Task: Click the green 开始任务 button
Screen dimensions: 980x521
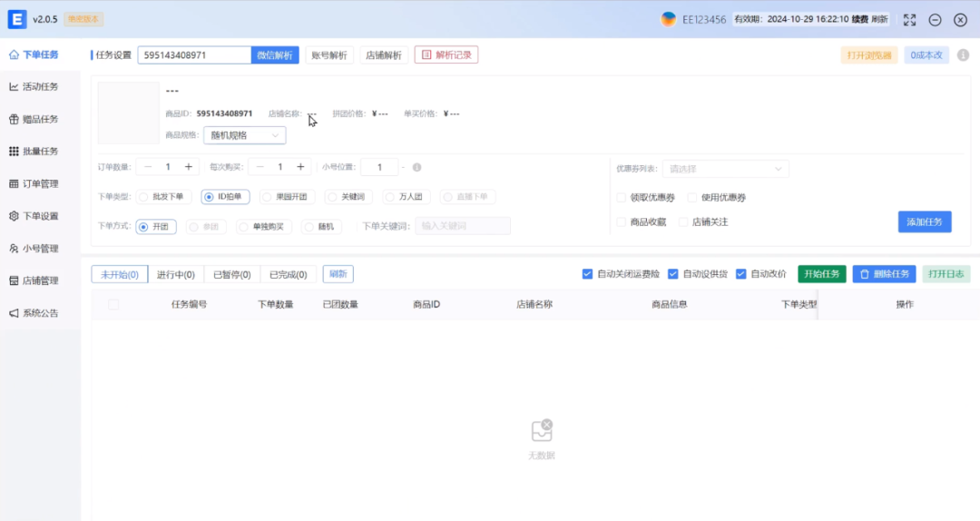Action: (822, 274)
